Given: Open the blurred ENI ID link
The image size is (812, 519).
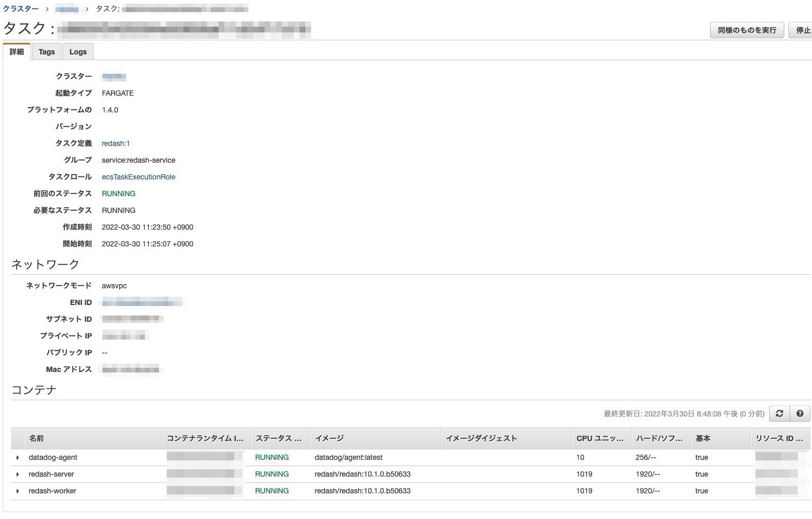Looking at the screenshot, I should (x=142, y=302).
